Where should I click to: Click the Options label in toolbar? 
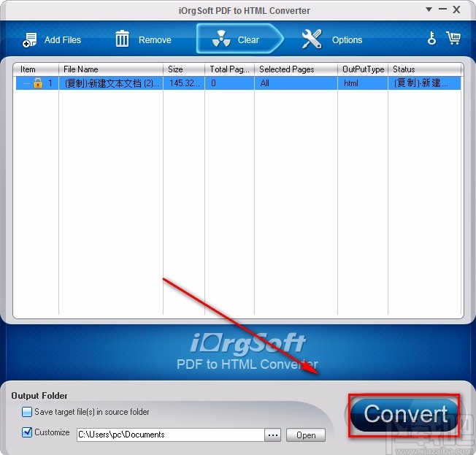click(x=347, y=39)
